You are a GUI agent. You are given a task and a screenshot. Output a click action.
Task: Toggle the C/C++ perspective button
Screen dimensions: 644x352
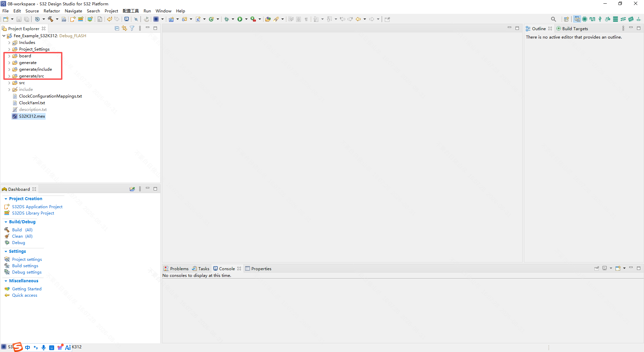[577, 19]
